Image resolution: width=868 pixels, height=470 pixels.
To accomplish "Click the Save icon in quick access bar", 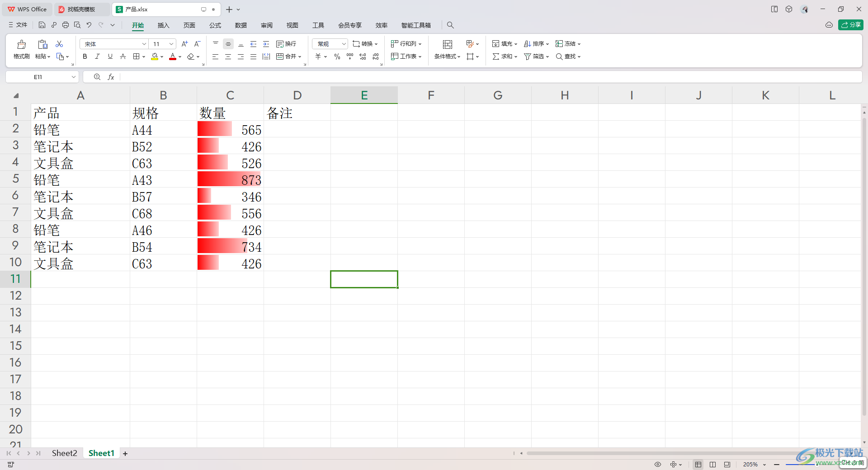I will [42, 25].
